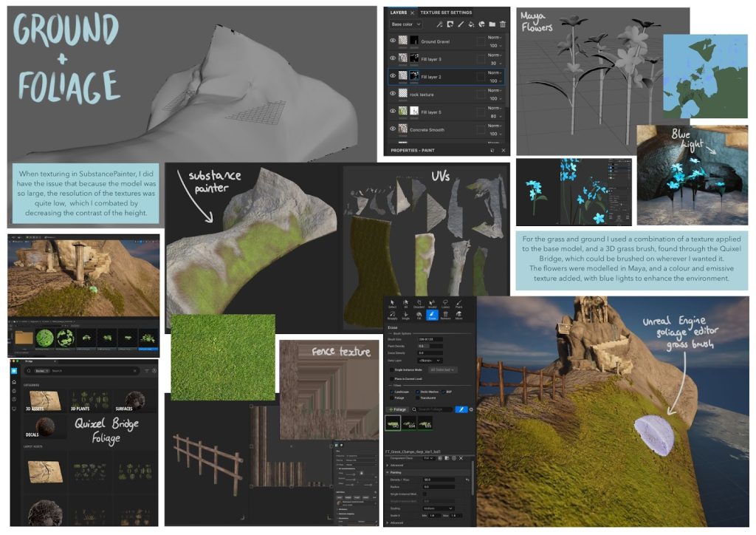Image resolution: width=756 pixels, height=535 pixels.
Task: Click the Paint Density slider field
Action: [430, 347]
